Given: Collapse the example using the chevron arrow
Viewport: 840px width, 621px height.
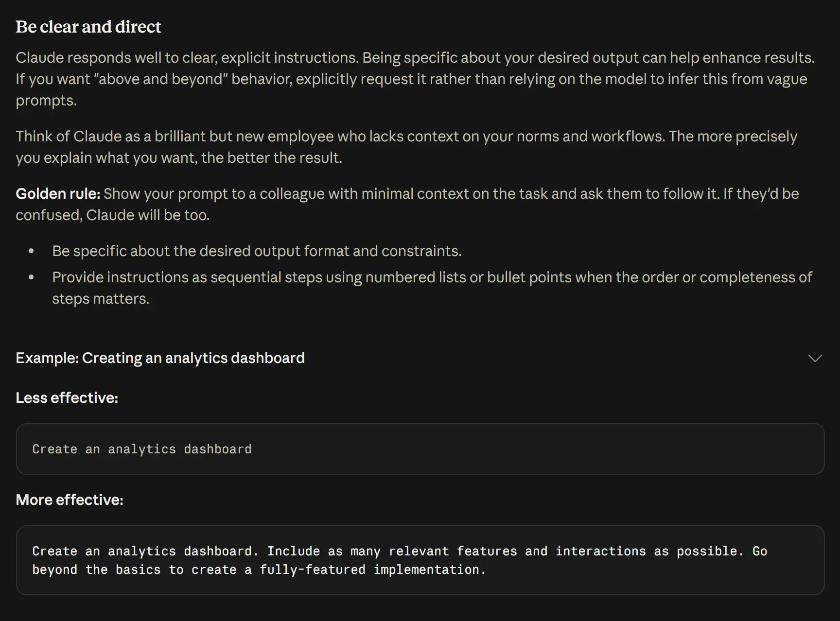Looking at the screenshot, I should (815, 358).
